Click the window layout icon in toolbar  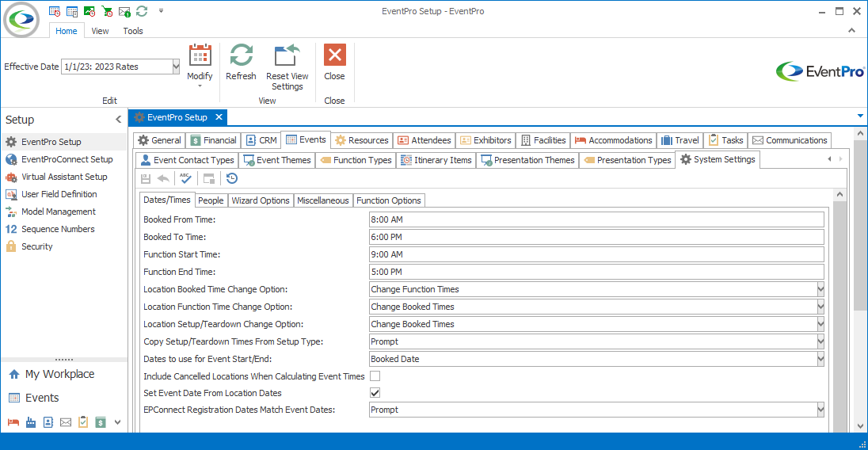point(209,178)
